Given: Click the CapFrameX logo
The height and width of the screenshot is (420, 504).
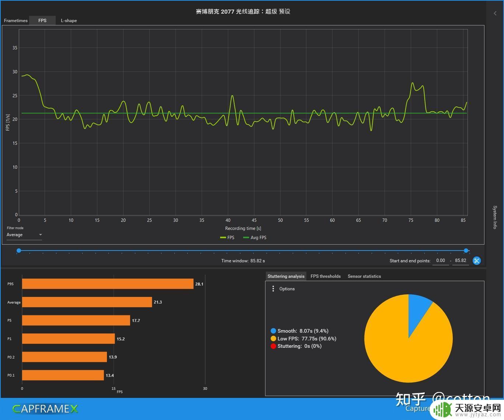Looking at the screenshot, I should click(45, 409).
